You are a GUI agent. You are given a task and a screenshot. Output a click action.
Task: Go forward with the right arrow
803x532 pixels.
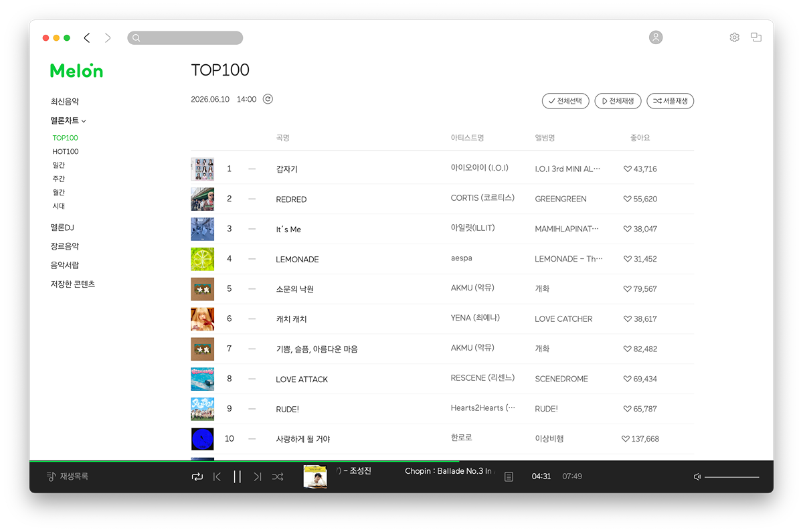click(x=108, y=38)
